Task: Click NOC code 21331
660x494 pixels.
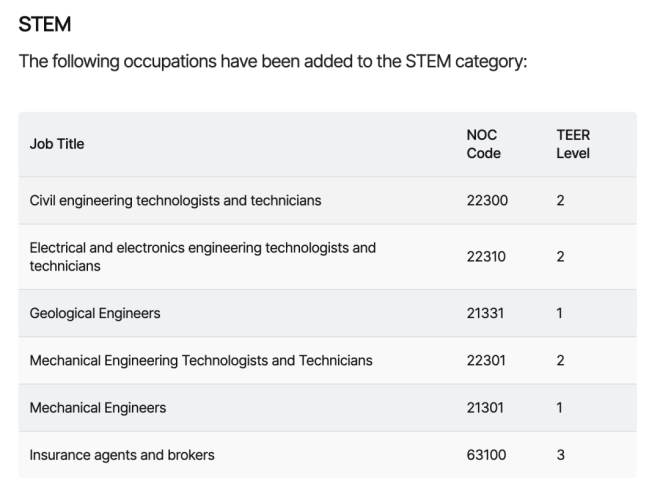Action: coord(485,313)
